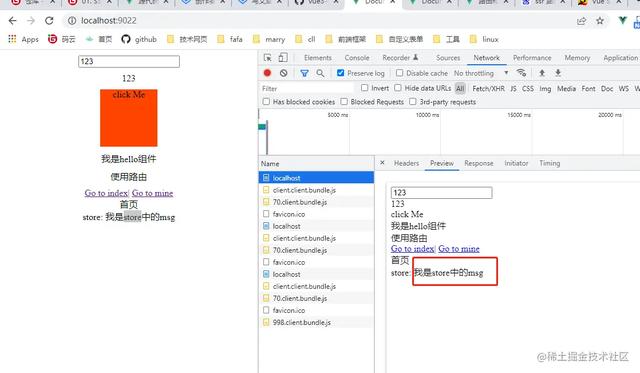
Task: Switch to the Memory tab
Action: 577,58
